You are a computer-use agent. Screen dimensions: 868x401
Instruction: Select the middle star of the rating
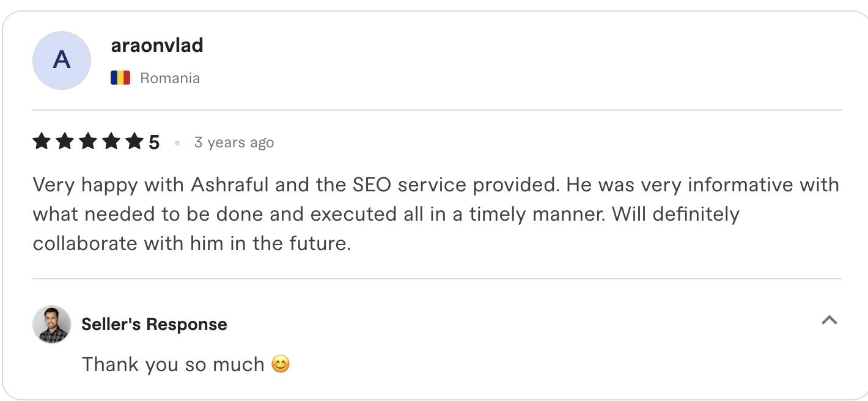click(87, 141)
